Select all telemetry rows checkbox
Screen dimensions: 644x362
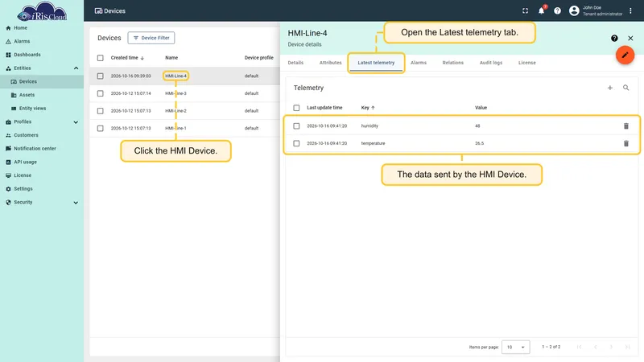pyautogui.click(x=296, y=108)
